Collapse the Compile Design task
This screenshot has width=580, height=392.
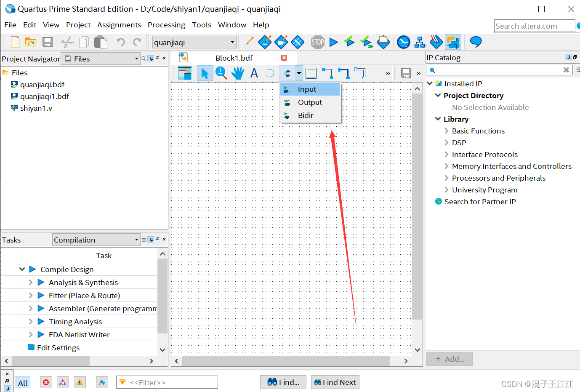click(x=22, y=269)
